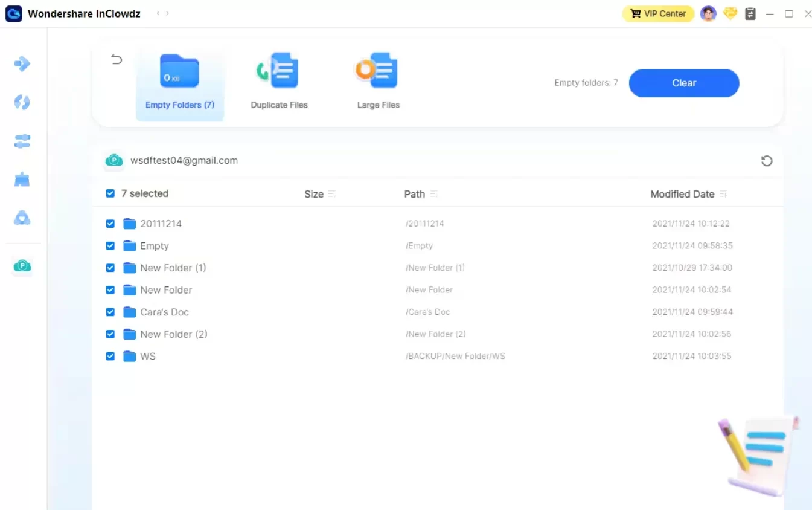Click the path /Empty
The image size is (812, 510).
419,246
